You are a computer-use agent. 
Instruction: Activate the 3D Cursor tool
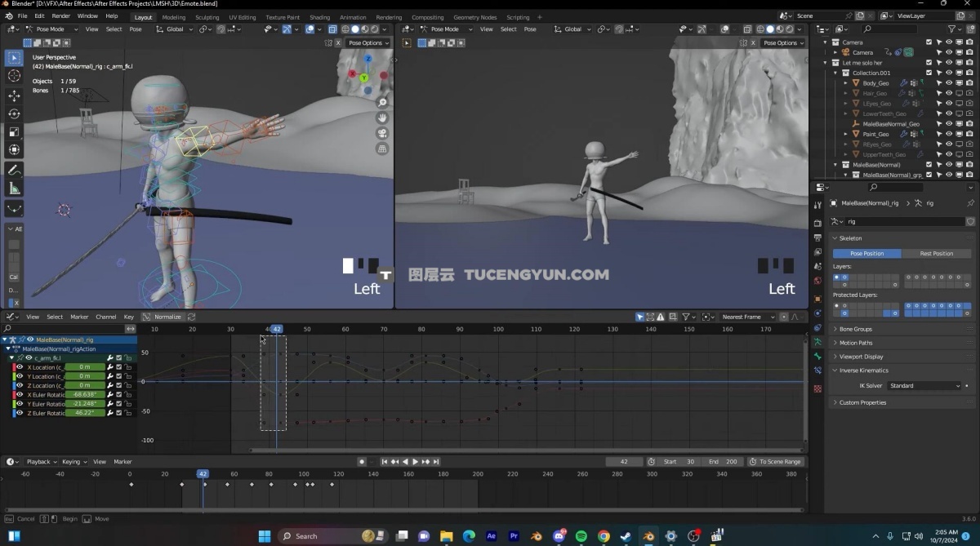tap(14, 76)
